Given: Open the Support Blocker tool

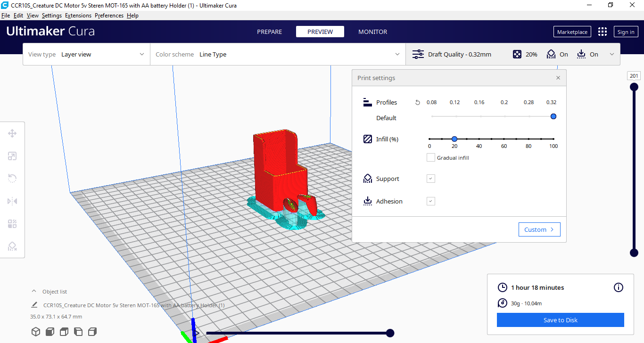Looking at the screenshot, I should 12,246.
